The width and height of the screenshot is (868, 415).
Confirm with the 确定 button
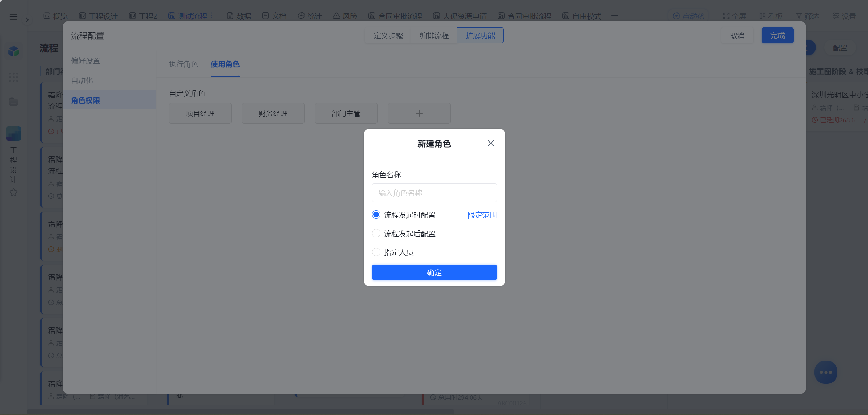pyautogui.click(x=434, y=272)
